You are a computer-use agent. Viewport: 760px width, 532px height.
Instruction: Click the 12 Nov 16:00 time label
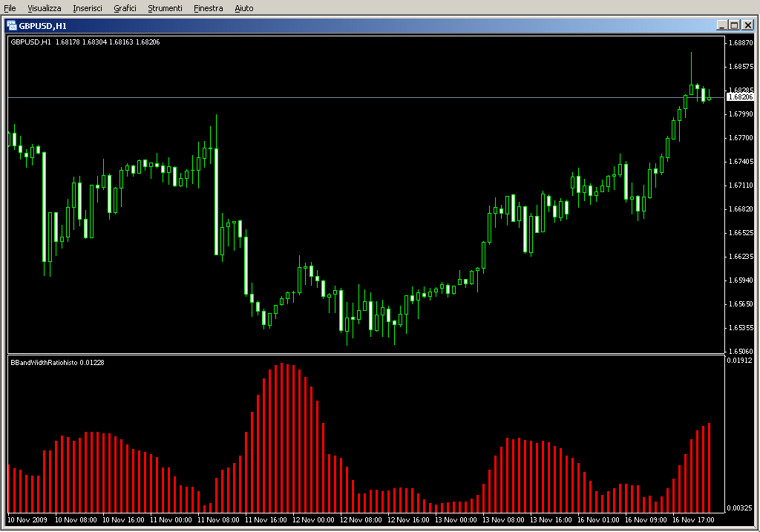(x=408, y=520)
